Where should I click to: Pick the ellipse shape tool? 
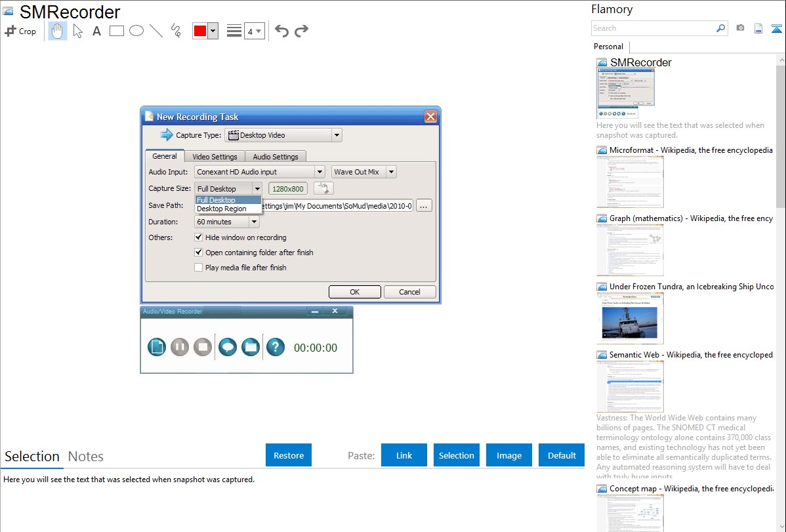(136, 31)
